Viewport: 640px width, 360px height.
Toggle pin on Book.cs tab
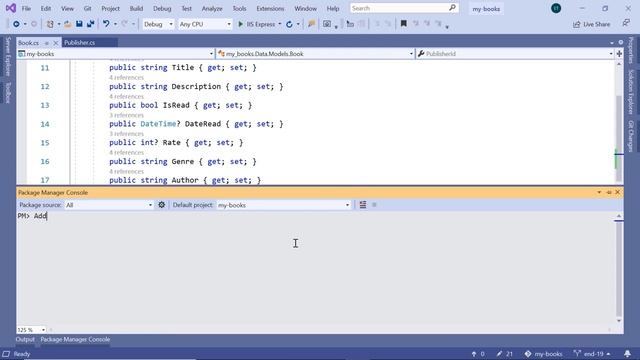point(47,43)
